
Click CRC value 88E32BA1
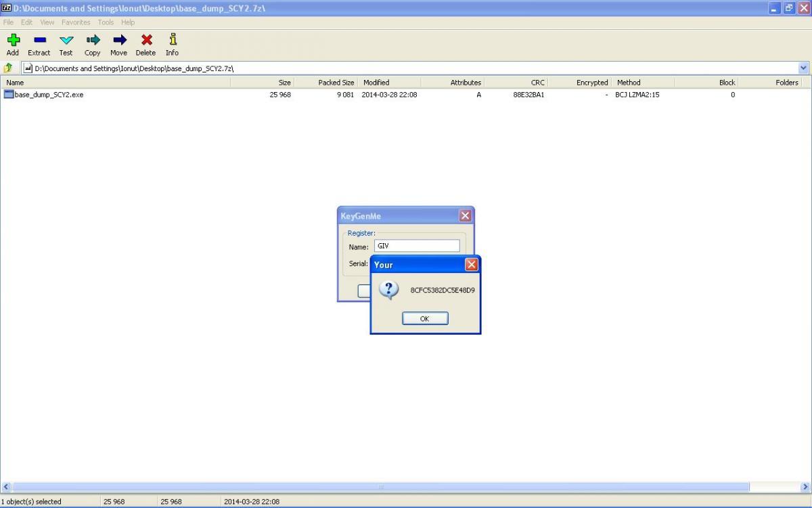(528, 95)
